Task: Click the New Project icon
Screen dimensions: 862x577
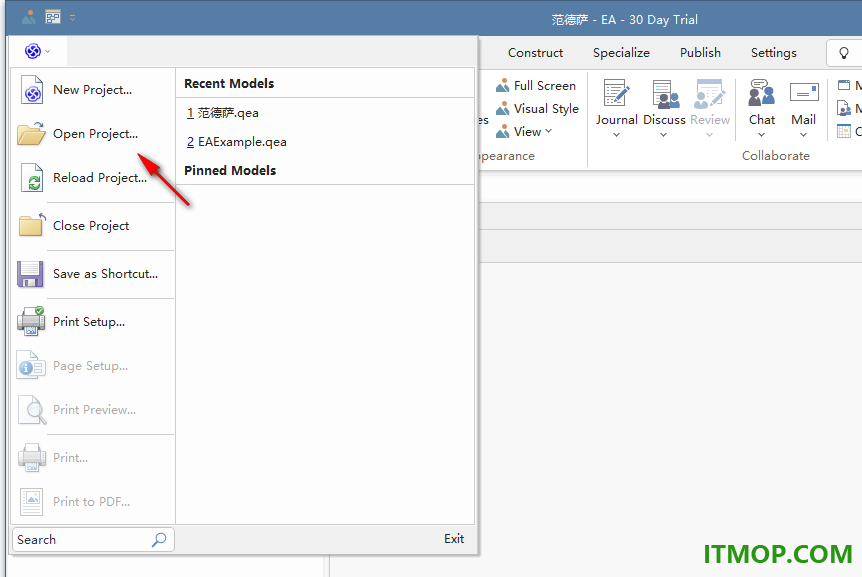Action: pos(32,90)
